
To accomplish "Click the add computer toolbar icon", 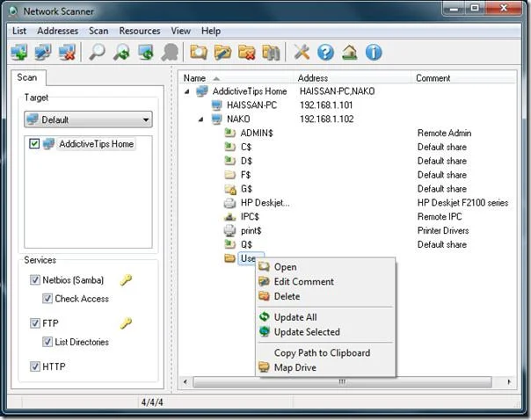I will pos(19,53).
